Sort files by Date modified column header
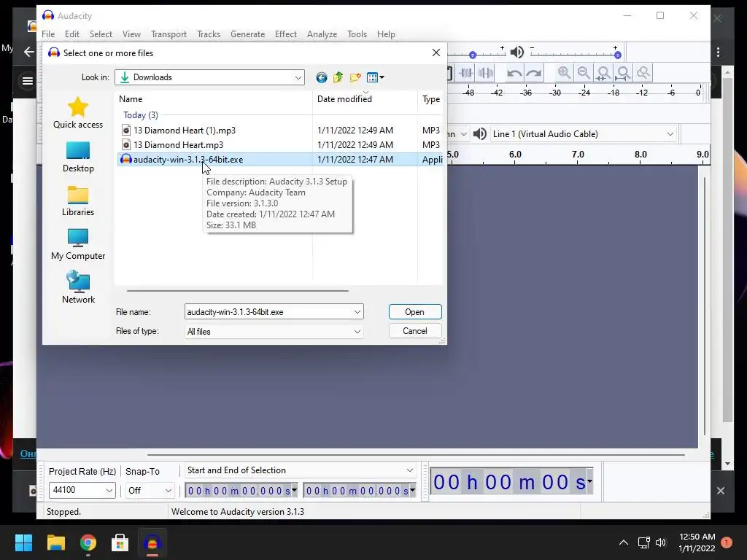 pyautogui.click(x=365, y=99)
